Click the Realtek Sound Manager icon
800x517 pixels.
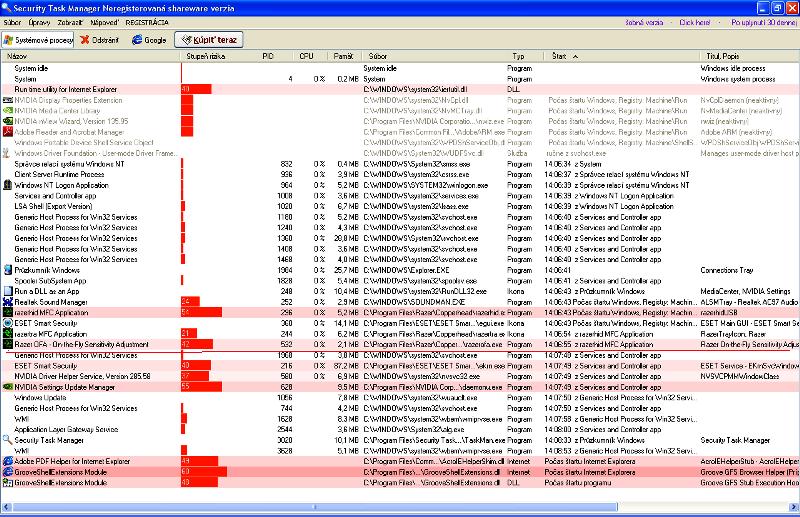point(8,302)
